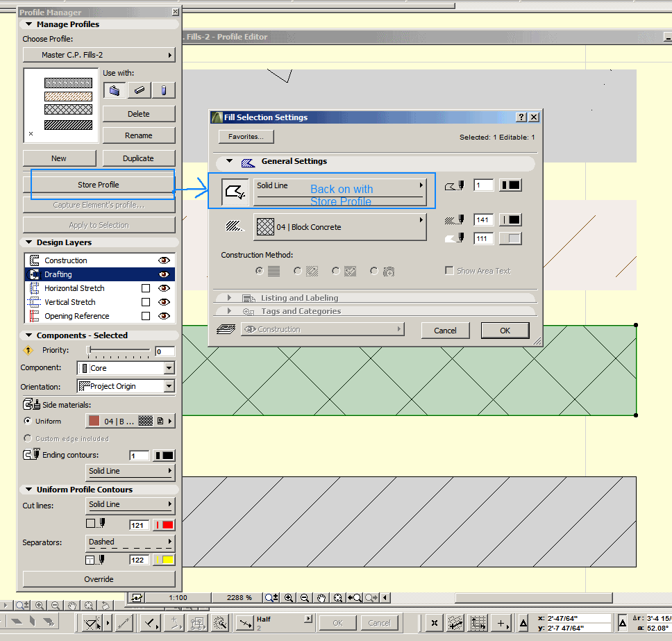Select the Uniform side materials radio button
Screen dimensions: 672x641
point(28,421)
